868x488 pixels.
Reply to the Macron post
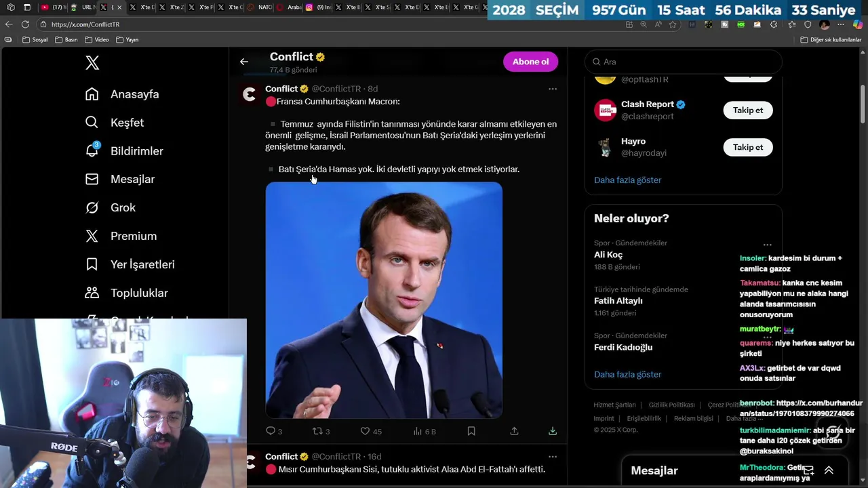point(273,431)
